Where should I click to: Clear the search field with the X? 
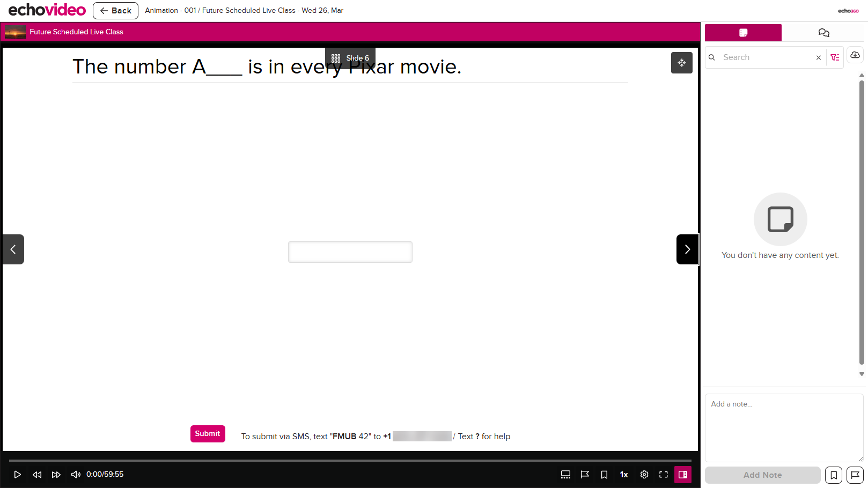[819, 57]
